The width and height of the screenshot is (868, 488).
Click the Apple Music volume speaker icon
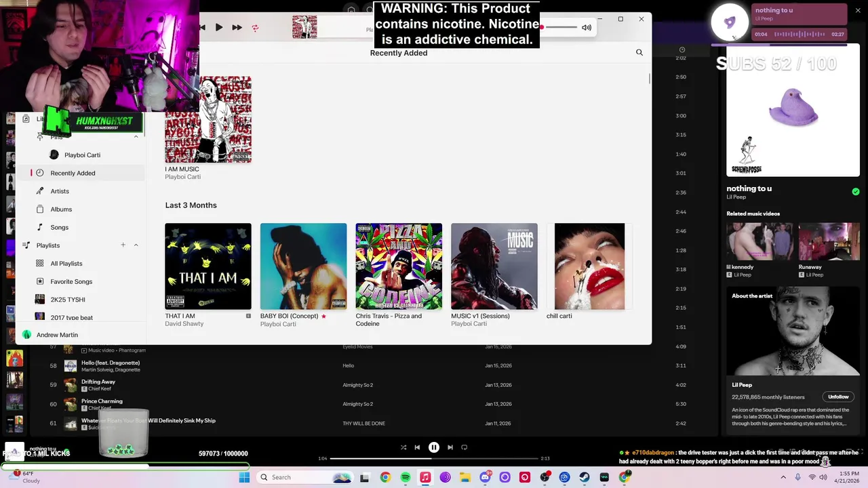(x=587, y=28)
